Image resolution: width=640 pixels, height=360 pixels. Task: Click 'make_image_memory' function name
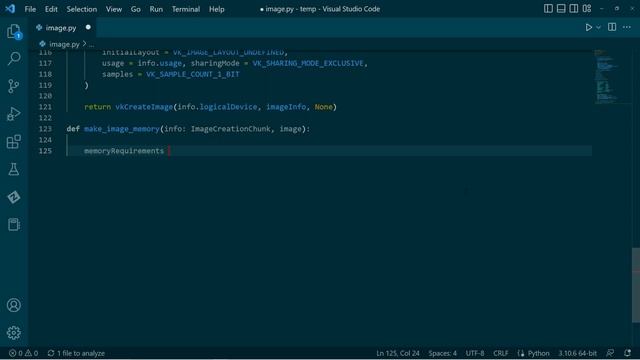(x=122, y=129)
